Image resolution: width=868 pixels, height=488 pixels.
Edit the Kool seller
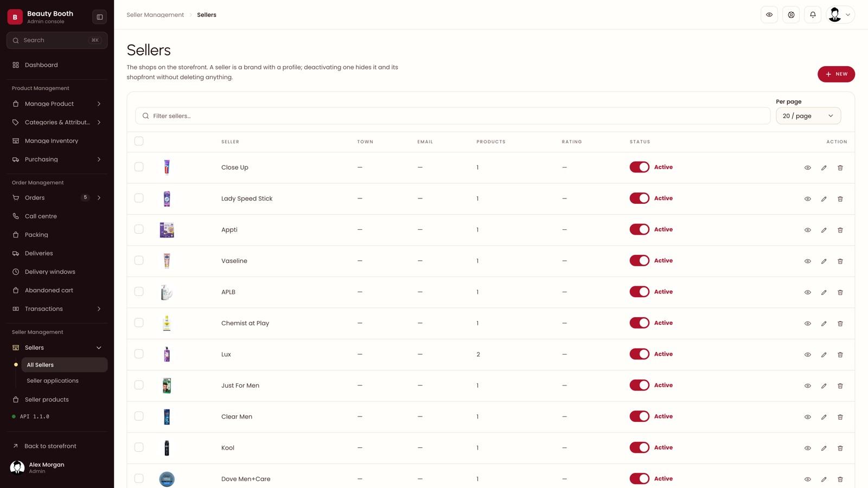[824, 448]
